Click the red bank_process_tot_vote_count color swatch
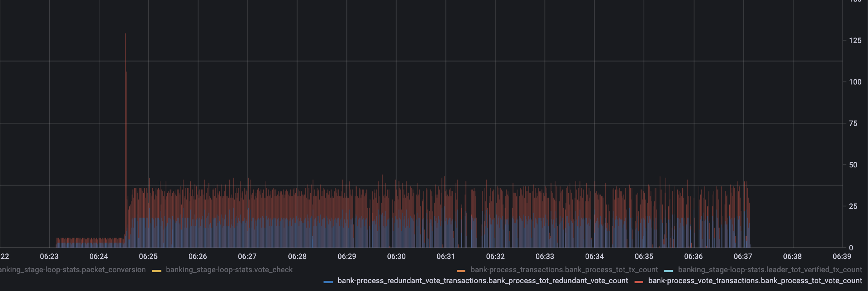868x291 pixels. (x=639, y=282)
